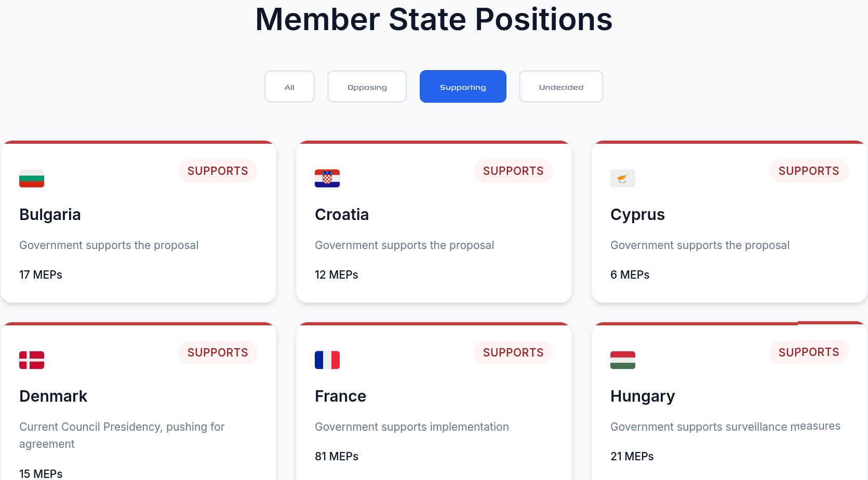Click the France SUPPORTS badge
This screenshot has height=480, width=868.
(513, 353)
